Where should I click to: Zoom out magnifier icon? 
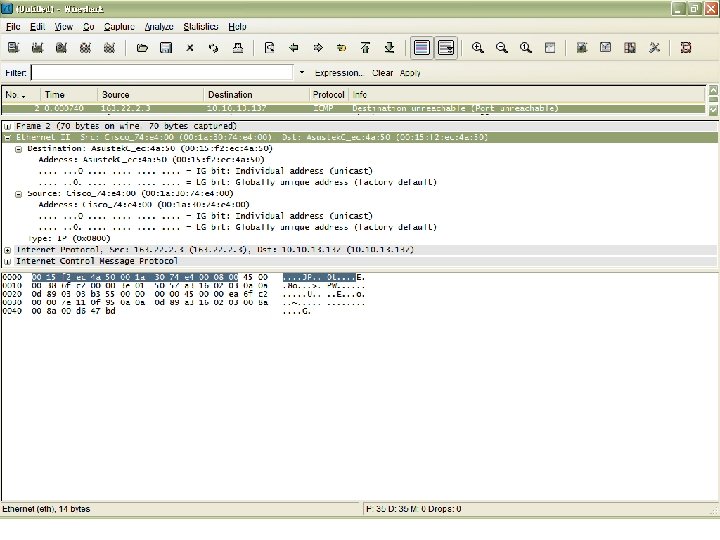tap(502, 48)
